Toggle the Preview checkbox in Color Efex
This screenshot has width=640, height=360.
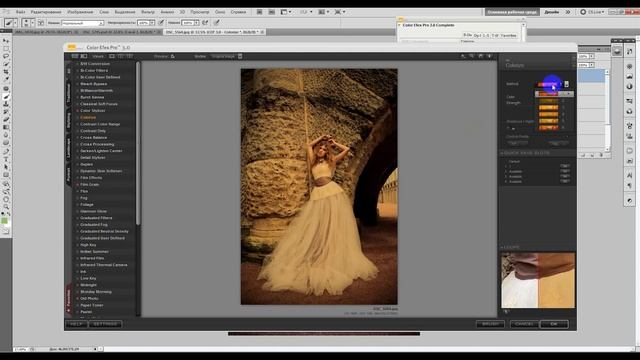point(173,56)
